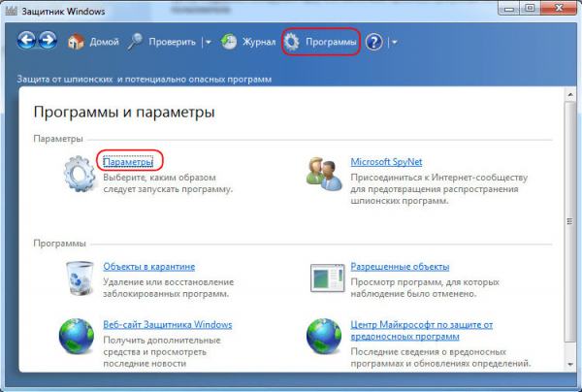Click the Программы gear icon in toolbar
The height and width of the screenshot is (392, 582).
pos(292,42)
